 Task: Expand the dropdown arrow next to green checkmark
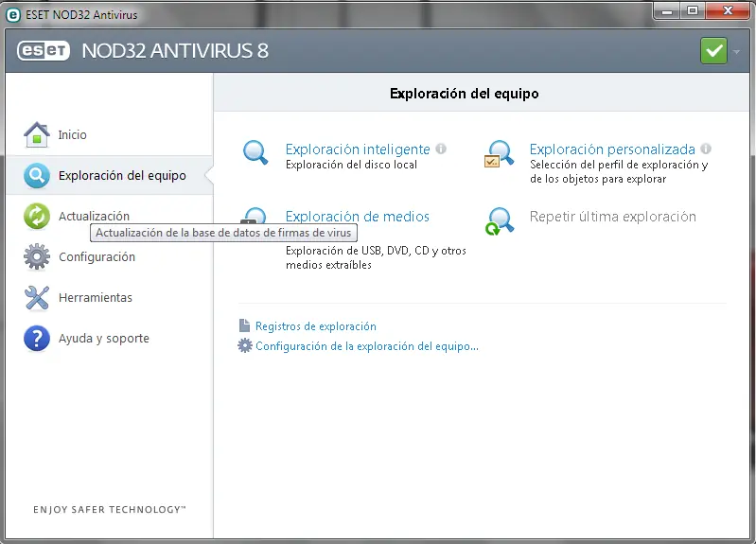(x=737, y=51)
